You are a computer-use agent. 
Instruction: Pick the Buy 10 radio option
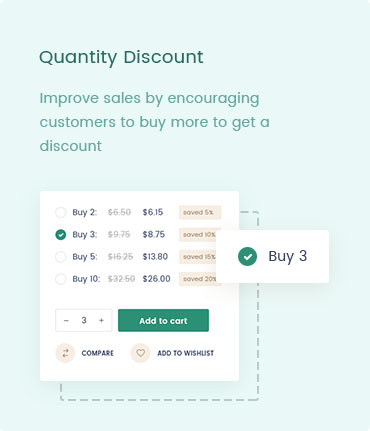(x=61, y=279)
